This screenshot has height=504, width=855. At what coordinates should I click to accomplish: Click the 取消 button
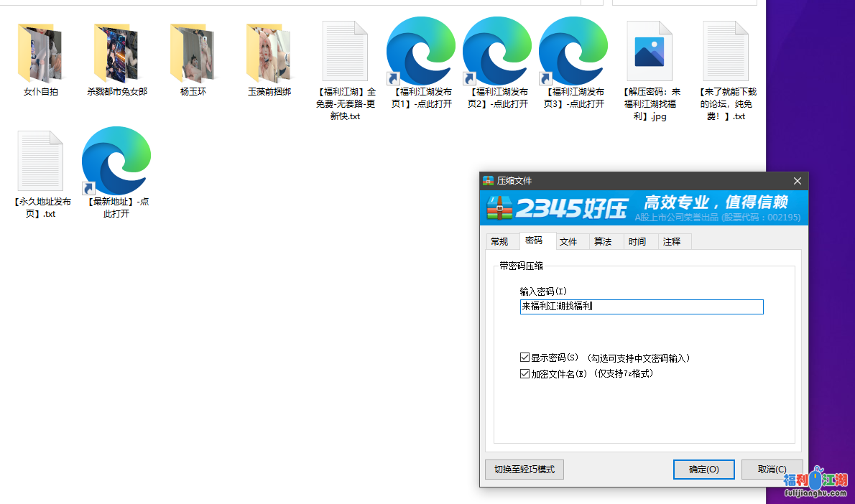(x=772, y=469)
